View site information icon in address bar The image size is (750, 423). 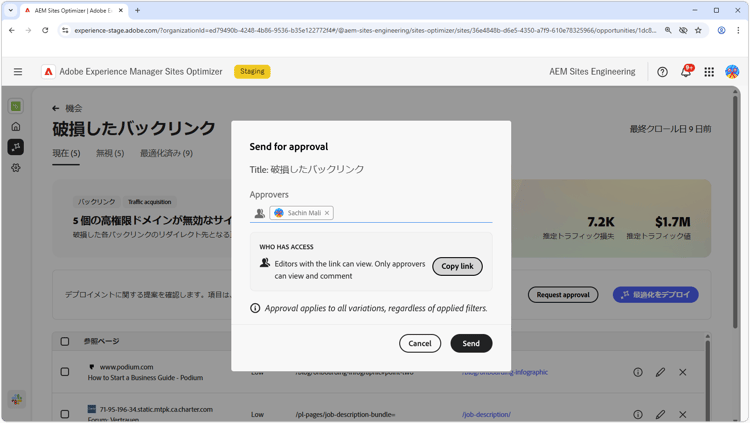[65, 30]
